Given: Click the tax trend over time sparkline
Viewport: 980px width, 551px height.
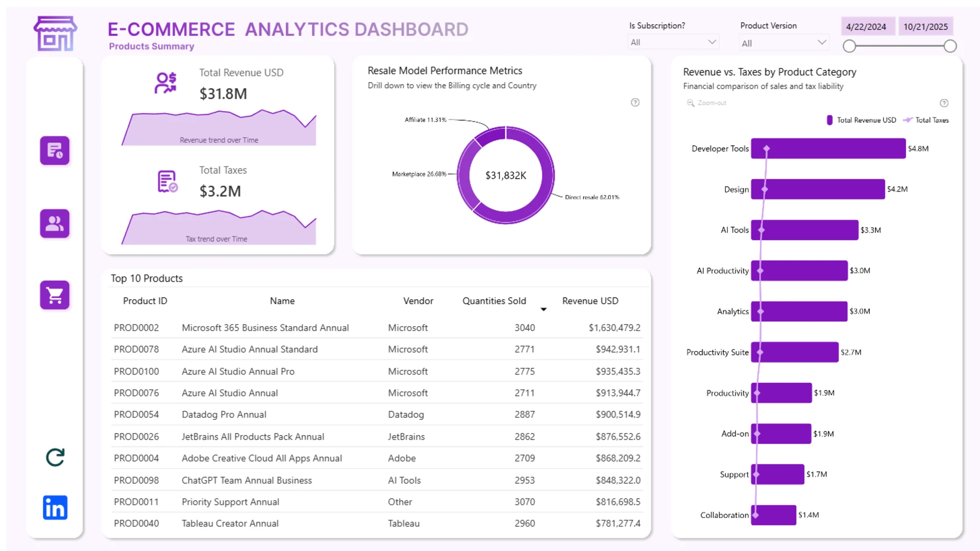Looking at the screenshot, I should (219, 227).
